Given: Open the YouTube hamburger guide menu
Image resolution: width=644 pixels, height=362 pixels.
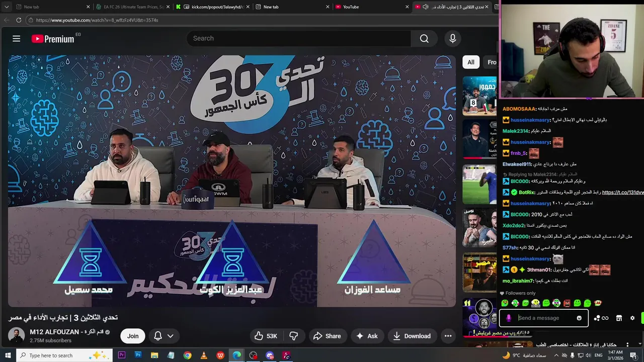Looking at the screenshot, I should [16, 39].
